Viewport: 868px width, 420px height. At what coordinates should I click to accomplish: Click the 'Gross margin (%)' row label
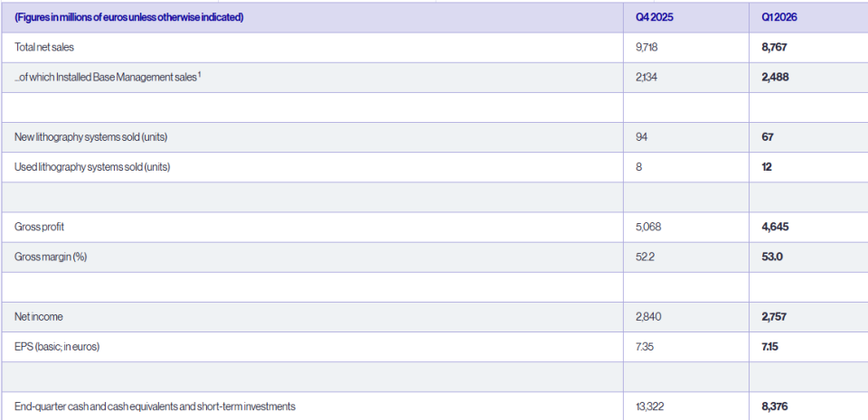click(x=51, y=257)
